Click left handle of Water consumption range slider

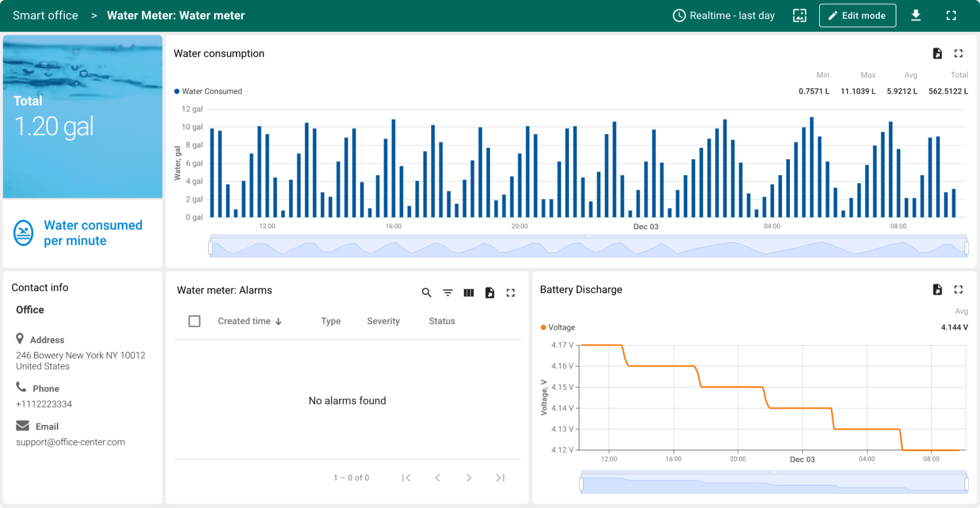pos(210,248)
